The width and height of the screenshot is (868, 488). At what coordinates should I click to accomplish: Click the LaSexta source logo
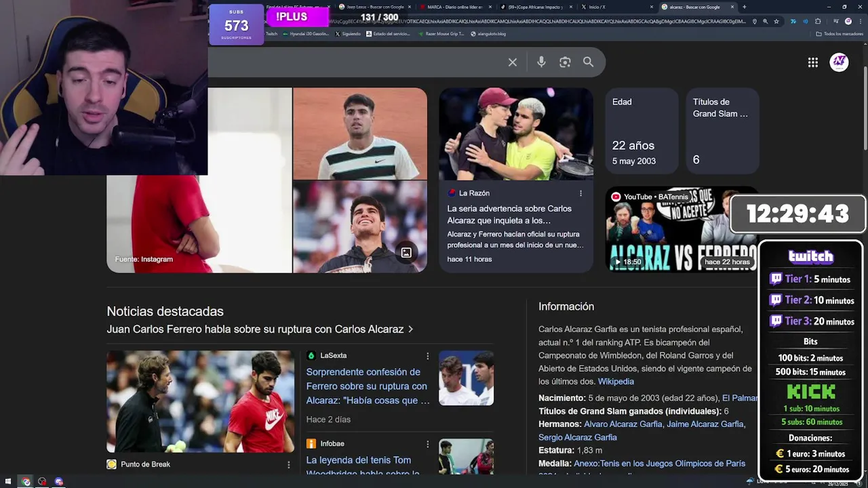pyautogui.click(x=311, y=356)
